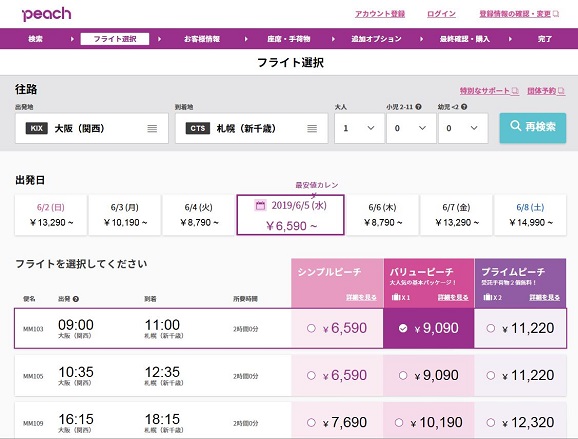Select the フライト選択 step
Image resolution: width=578 pixels, height=439 pixels.
(115, 39)
